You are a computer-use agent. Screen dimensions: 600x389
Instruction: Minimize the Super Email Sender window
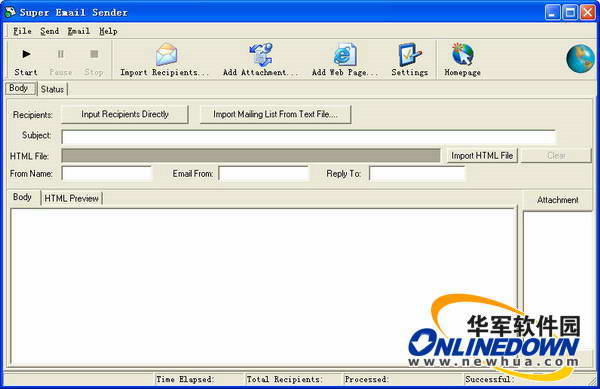click(x=552, y=12)
